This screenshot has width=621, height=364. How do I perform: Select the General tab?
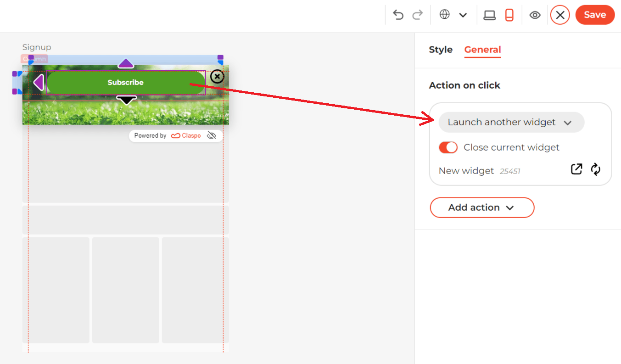[x=482, y=50]
